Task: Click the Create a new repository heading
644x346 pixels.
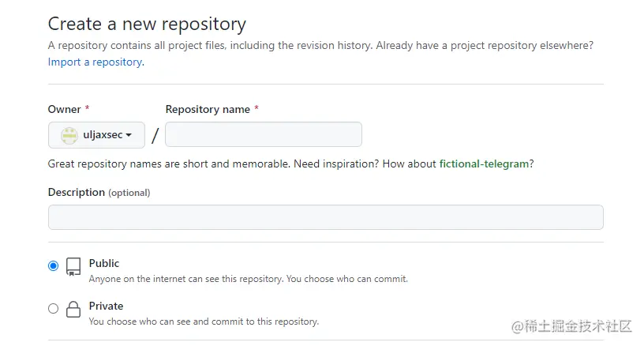Action: click(x=147, y=24)
